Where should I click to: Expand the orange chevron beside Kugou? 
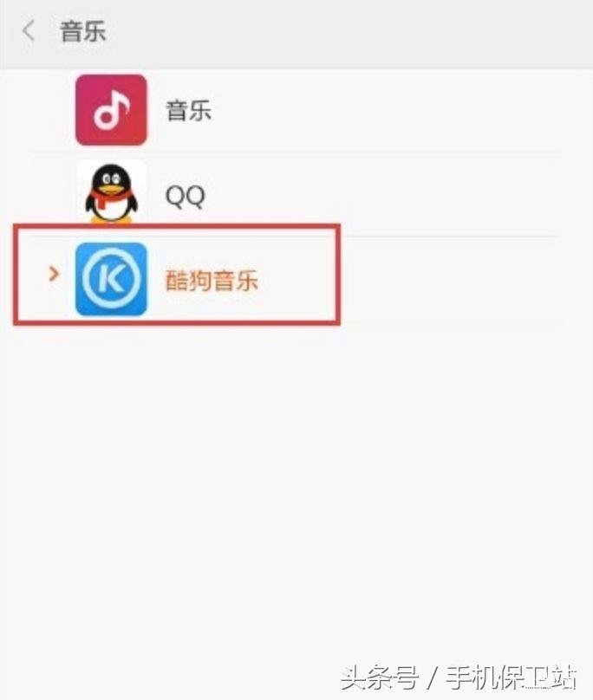[54, 274]
